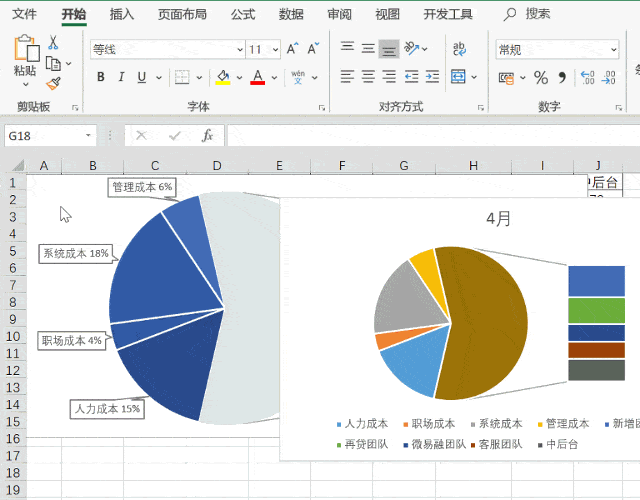
Task: Apply yellow fill color bucket
Action: pos(223,77)
